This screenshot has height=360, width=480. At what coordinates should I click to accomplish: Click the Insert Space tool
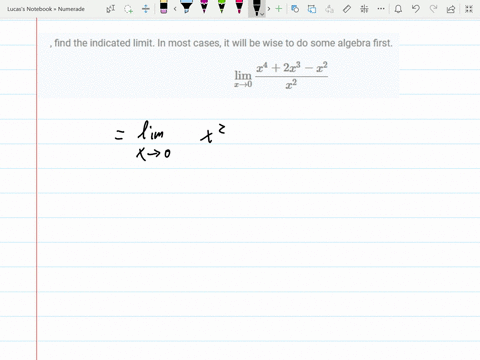pyautogui.click(x=146, y=9)
